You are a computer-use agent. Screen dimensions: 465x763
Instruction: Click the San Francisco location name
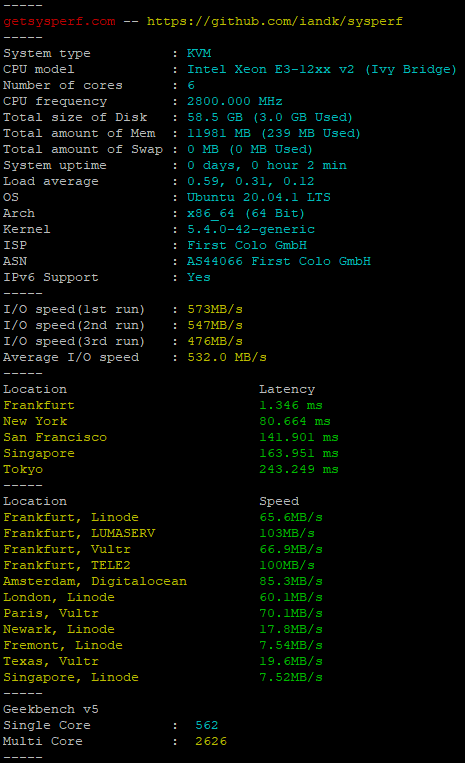tap(55, 437)
